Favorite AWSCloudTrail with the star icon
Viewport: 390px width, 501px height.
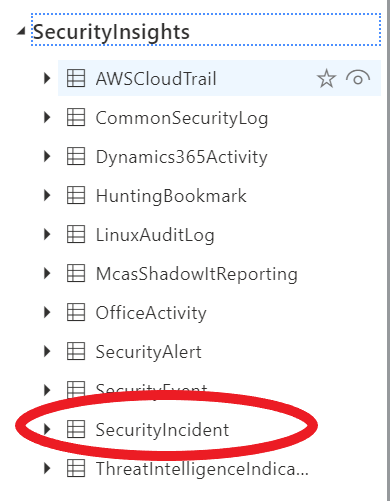coord(326,79)
